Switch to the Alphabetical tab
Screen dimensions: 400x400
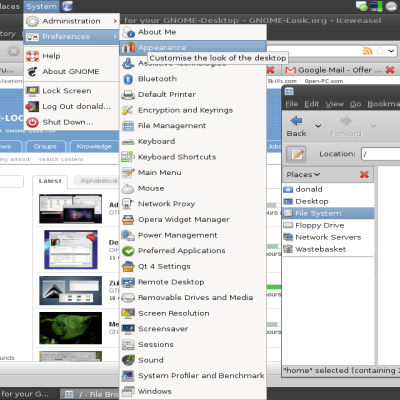coord(97,181)
